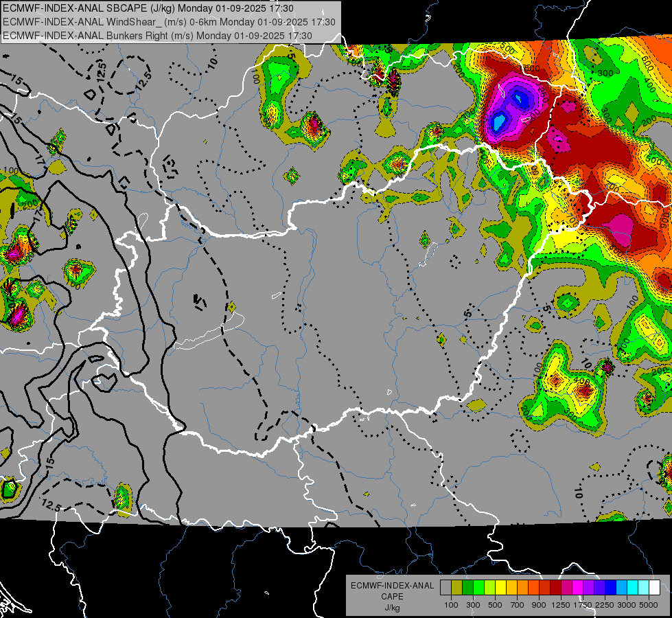
Task: Click the SBCAPE (J/kg) header line
Action: (x=148, y=8)
